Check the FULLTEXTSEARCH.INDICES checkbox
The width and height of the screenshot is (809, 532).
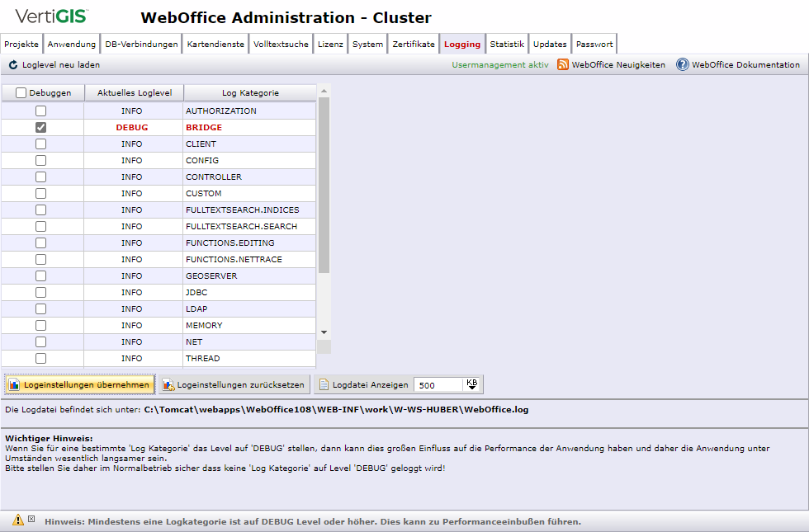click(40, 210)
